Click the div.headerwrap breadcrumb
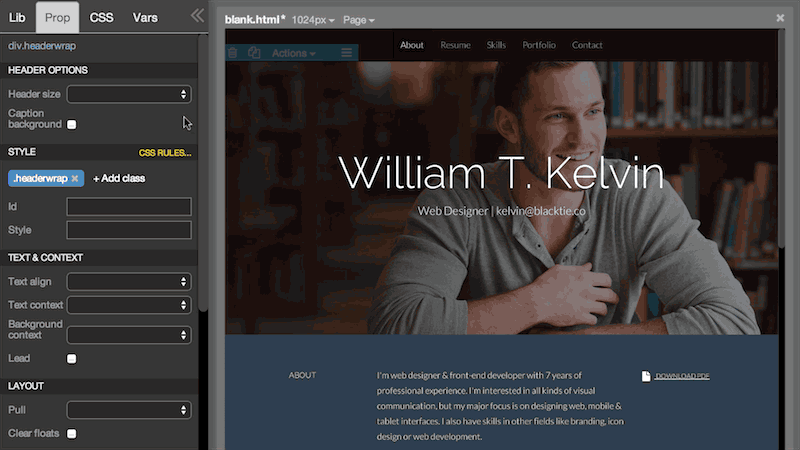Image resolution: width=800 pixels, height=450 pixels. pos(42,46)
